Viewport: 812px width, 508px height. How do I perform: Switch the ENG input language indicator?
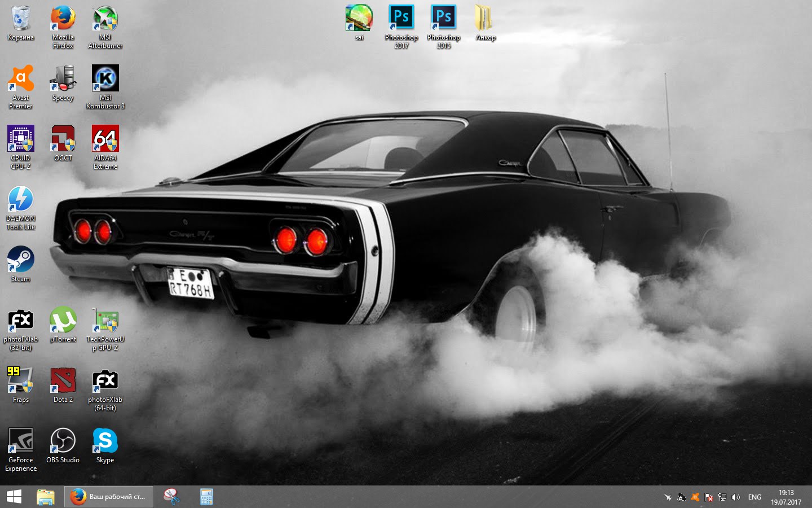coord(754,497)
